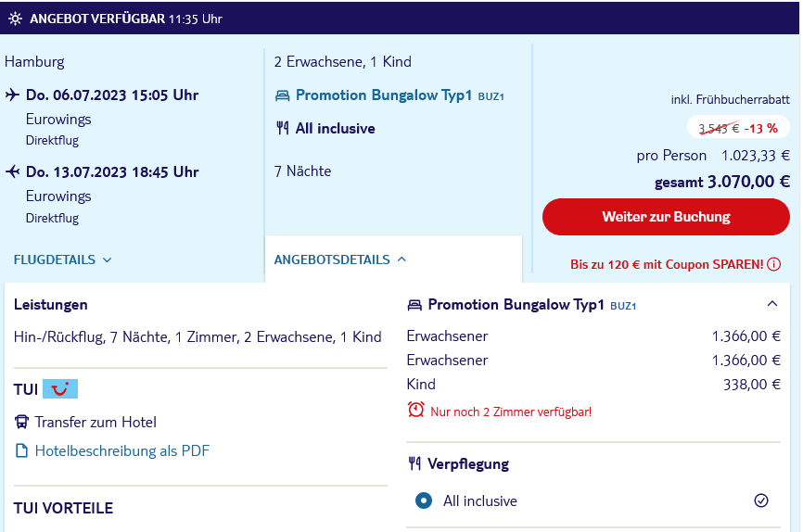
Task: Collapse the Promotion Bungalow Typ1 price breakdown chevron
Action: pyautogui.click(x=772, y=304)
